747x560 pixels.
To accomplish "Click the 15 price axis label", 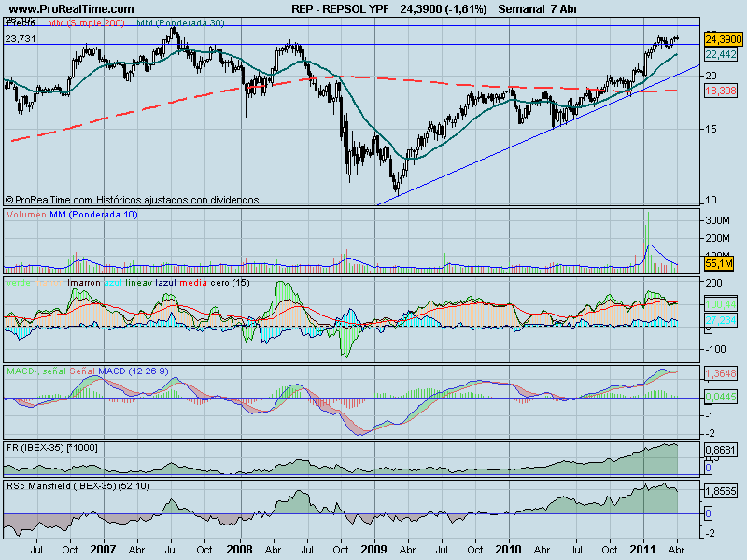I will tap(712, 129).
